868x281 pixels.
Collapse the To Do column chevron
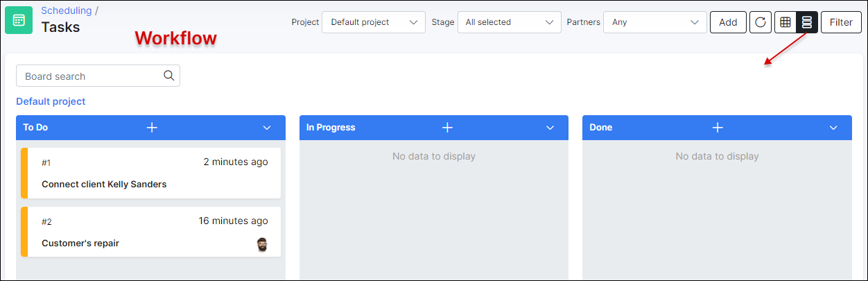pyautogui.click(x=267, y=128)
